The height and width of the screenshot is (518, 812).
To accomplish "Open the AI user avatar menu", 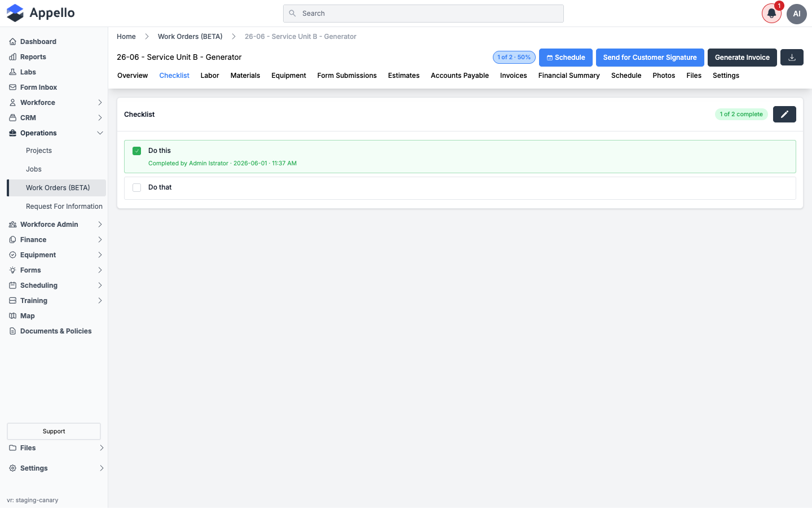I will pos(797,14).
